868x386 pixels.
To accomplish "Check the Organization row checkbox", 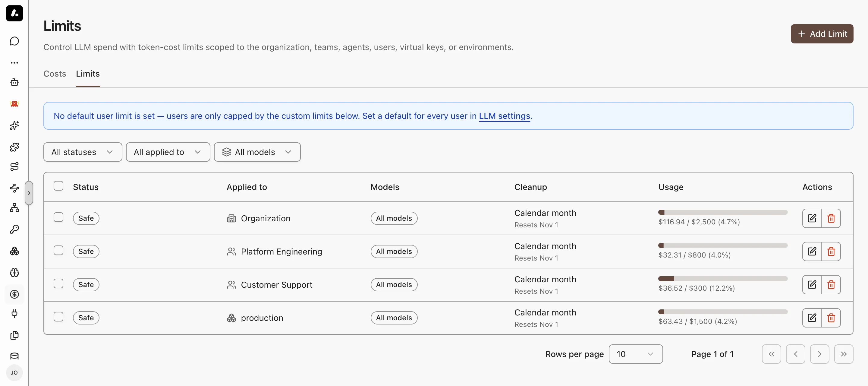I will pos(59,217).
